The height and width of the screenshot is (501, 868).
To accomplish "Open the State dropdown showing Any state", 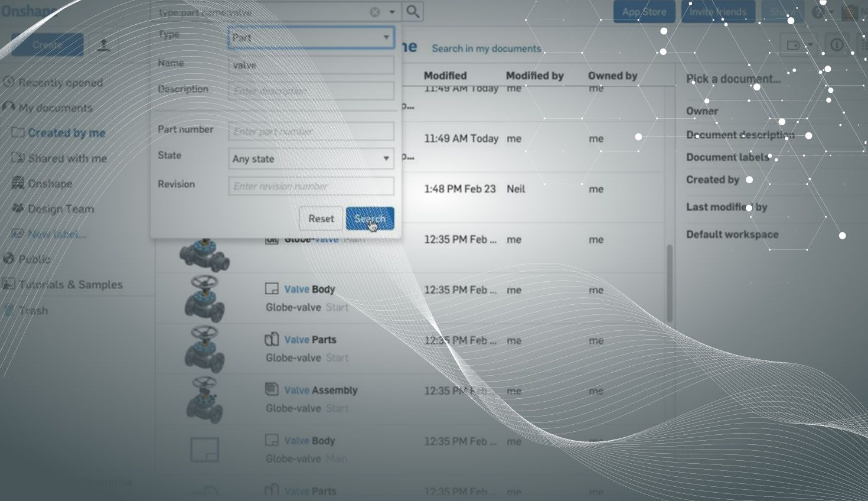I will coord(311,158).
